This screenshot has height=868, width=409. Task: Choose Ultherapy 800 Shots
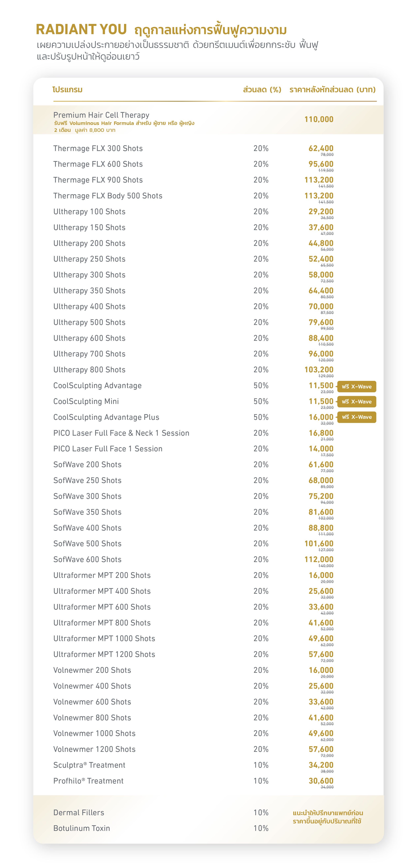tap(89, 370)
